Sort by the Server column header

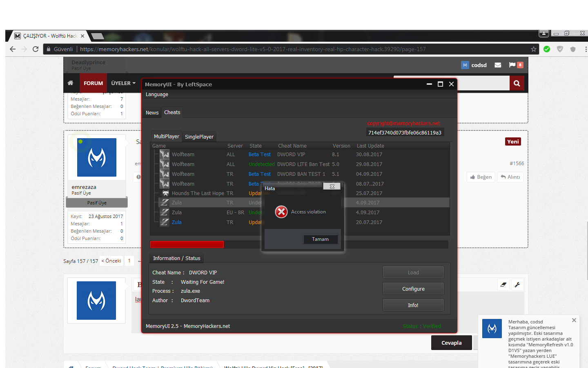point(235,146)
